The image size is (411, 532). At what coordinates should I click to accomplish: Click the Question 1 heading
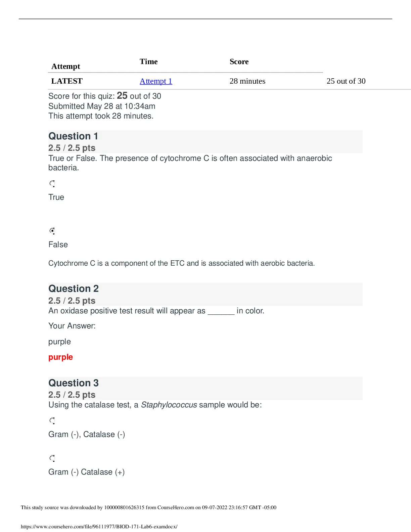point(73,136)
